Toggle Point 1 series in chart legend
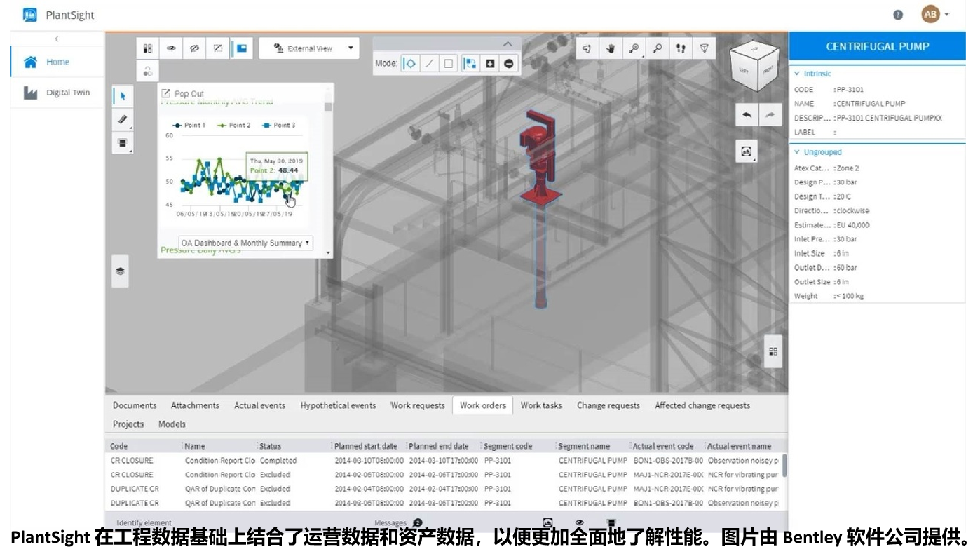Viewport: 980px width, 554px height. [x=189, y=125]
